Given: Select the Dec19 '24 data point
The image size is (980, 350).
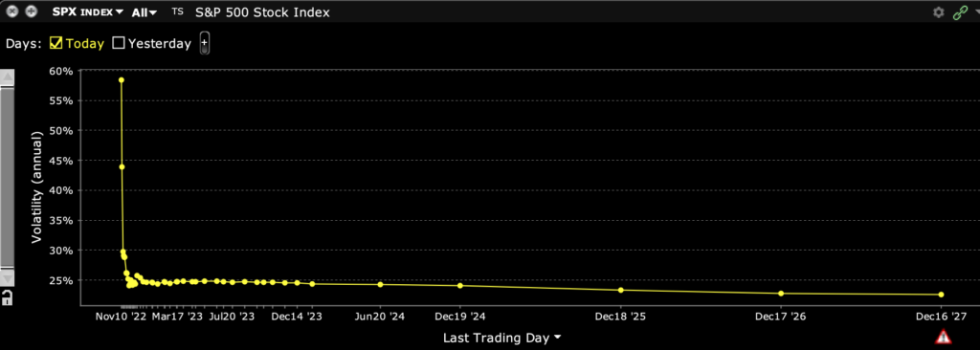Looking at the screenshot, I should click(x=460, y=286).
